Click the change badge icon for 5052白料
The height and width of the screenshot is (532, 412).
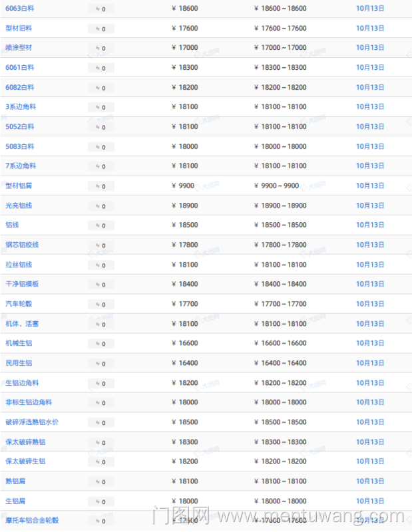(x=97, y=127)
